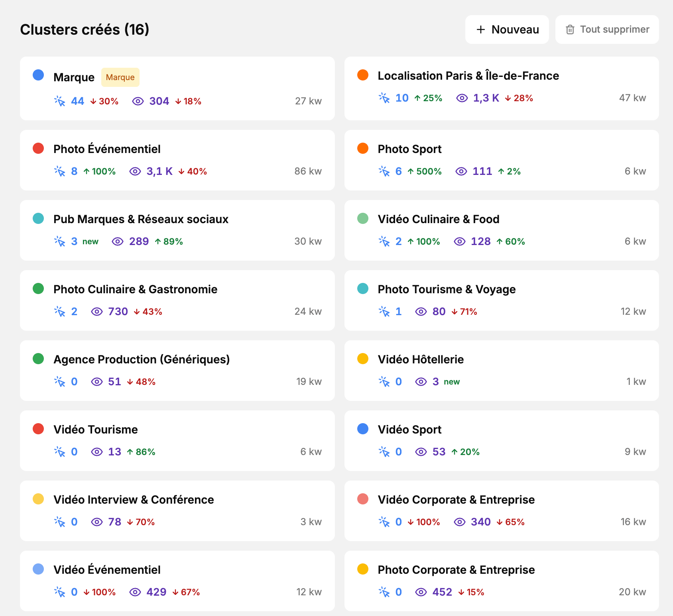
Task: Open the Vidéo Interview & Conférence cluster
Action: pyautogui.click(x=134, y=500)
